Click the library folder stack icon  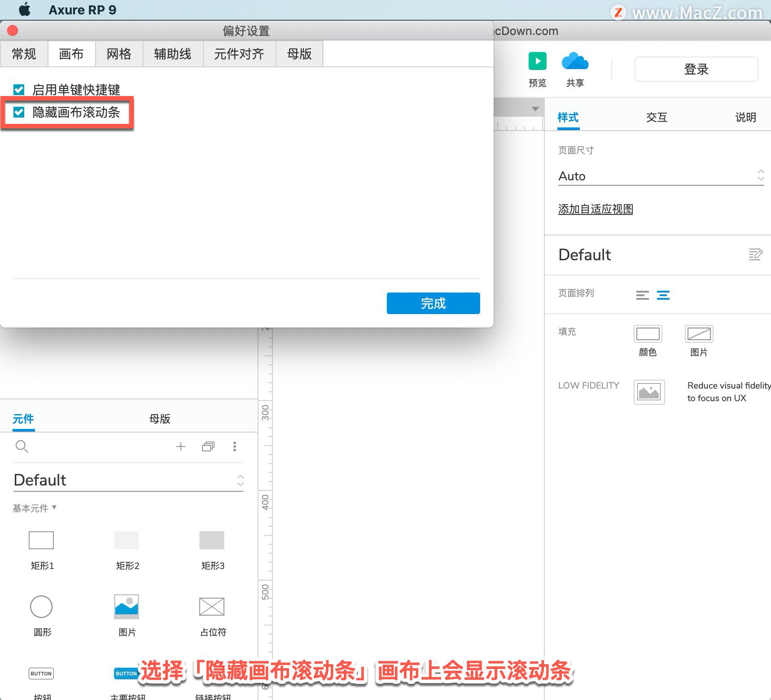208,446
